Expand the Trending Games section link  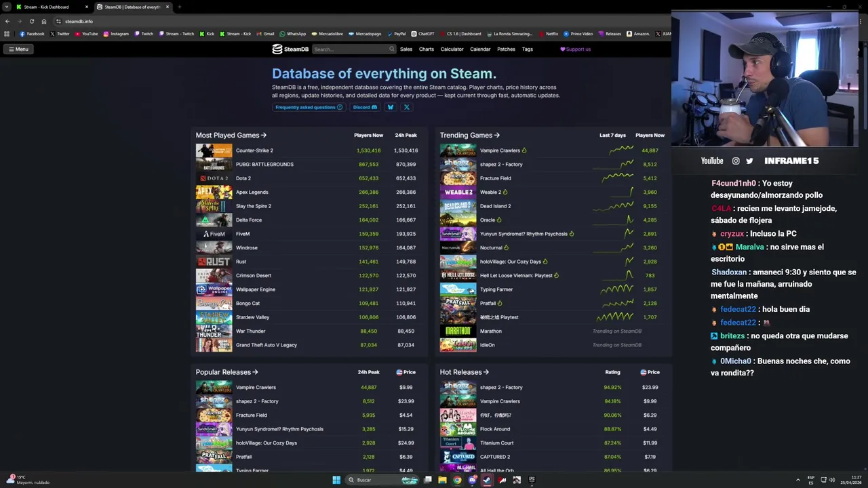[470, 135]
